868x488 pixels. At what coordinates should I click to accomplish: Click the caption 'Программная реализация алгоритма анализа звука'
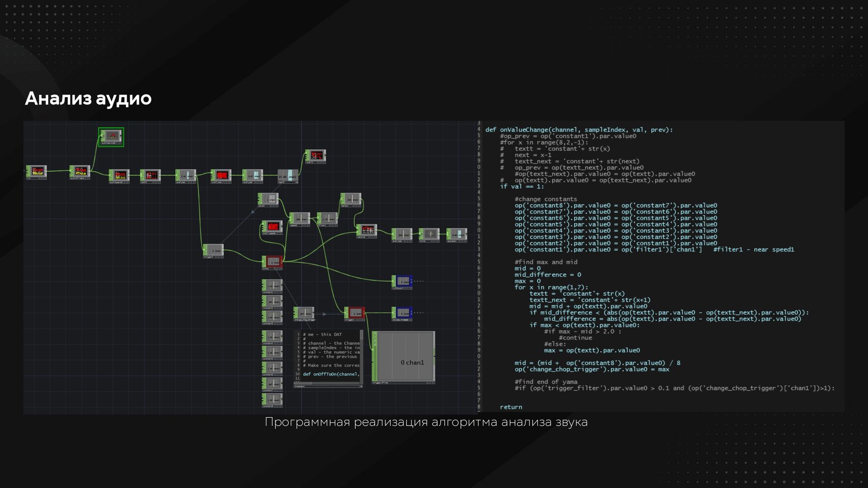(x=426, y=422)
